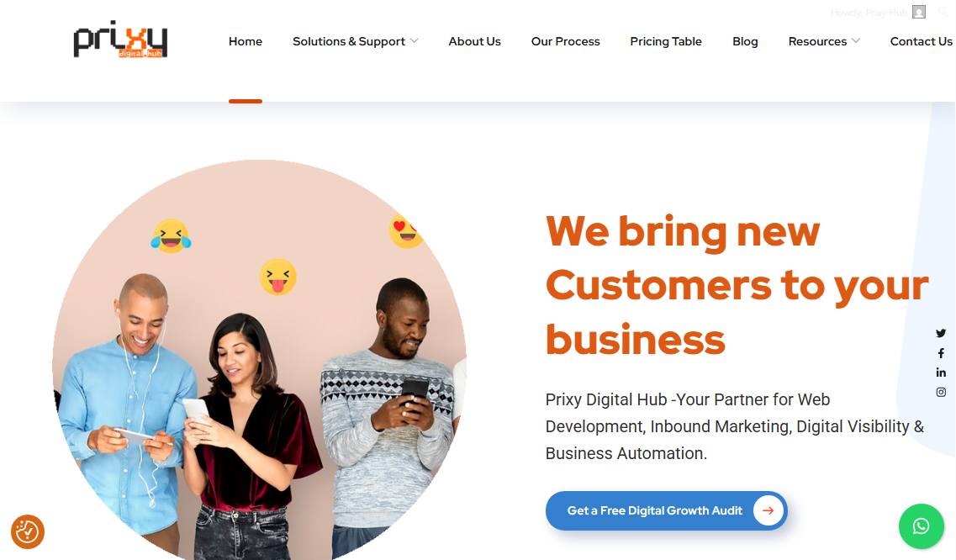The height and width of the screenshot is (560, 956).
Task: Open the Facebook social link icon
Action: pos(941,353)
